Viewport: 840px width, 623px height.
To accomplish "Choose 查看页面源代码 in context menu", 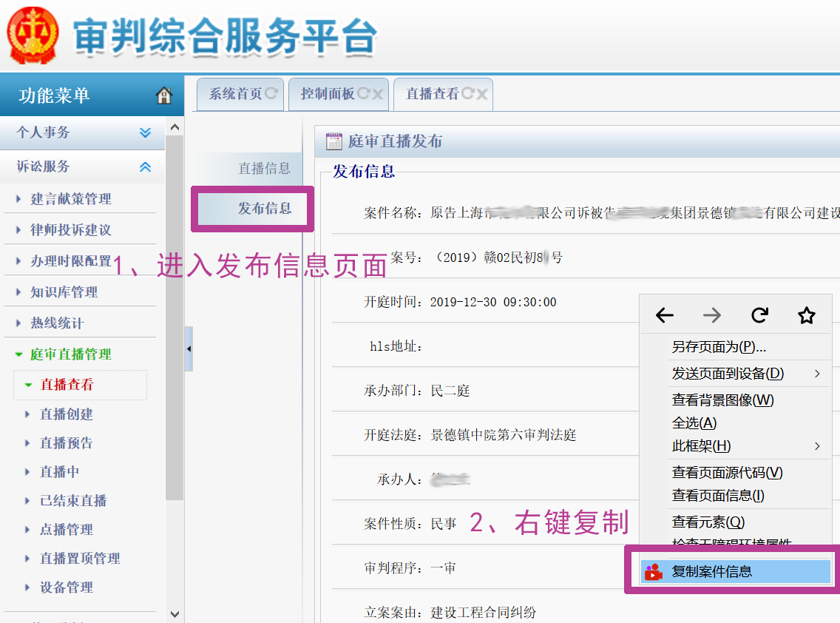I will pos(727,473).
